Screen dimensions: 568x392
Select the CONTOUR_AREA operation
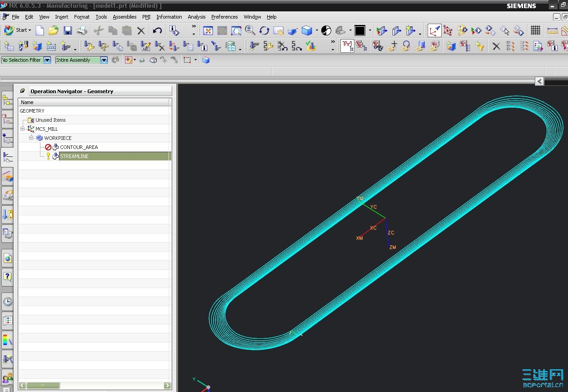click(x=79, y=147)
